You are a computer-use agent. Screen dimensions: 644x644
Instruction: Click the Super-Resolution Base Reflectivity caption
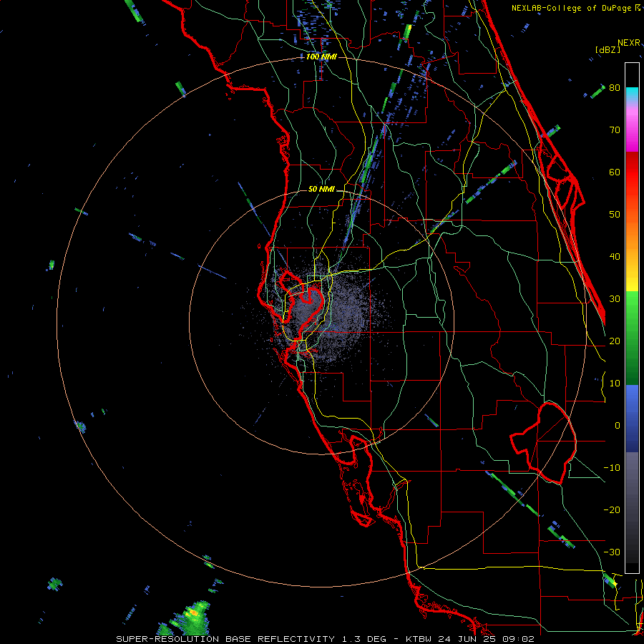click(326, 639)
